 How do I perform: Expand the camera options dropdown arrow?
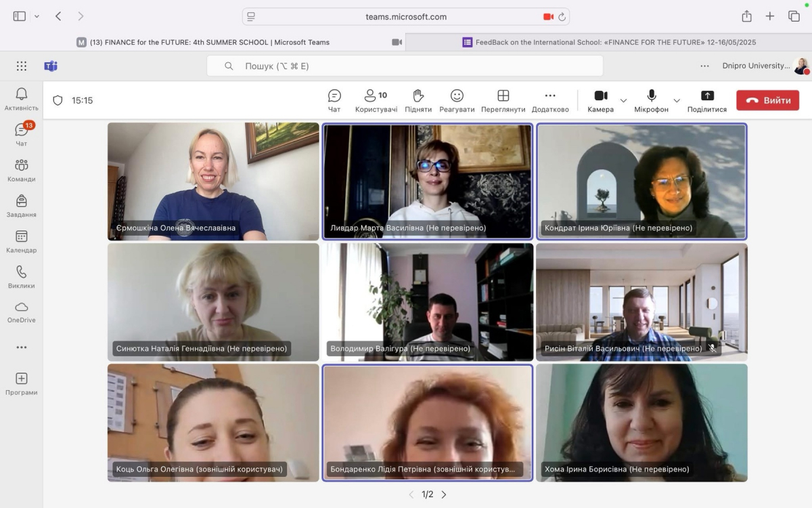(623, 100)
